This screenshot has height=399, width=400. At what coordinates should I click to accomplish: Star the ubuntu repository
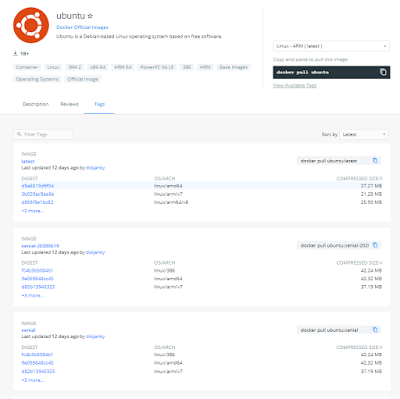click(x=90, y=16)
